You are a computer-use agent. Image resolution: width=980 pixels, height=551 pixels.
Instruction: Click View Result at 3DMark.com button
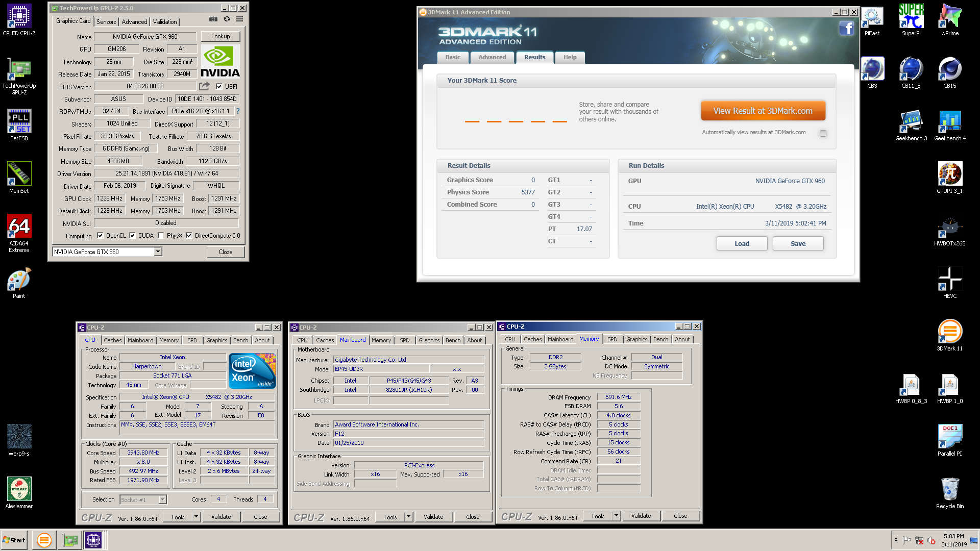tap(763, 111)
